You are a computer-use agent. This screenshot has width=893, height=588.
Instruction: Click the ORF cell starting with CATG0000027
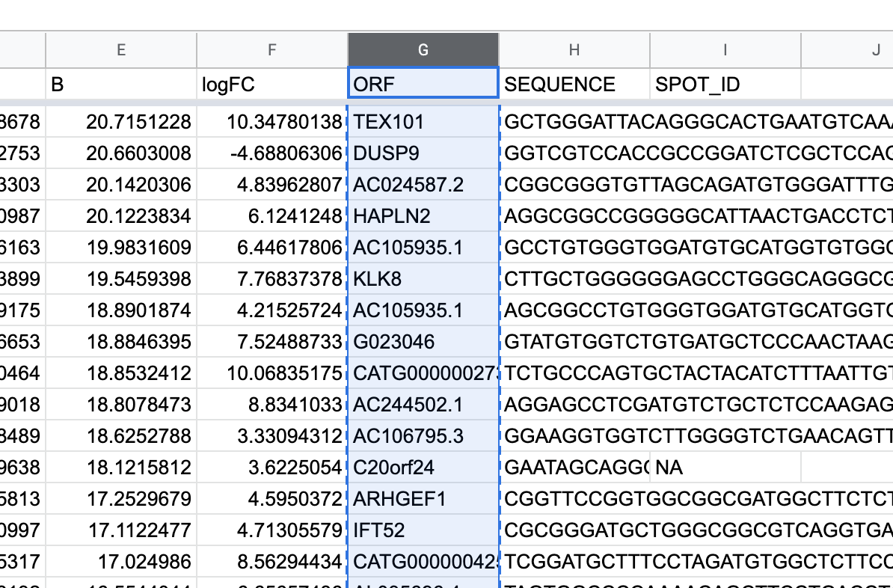click(x=423, y=373)
